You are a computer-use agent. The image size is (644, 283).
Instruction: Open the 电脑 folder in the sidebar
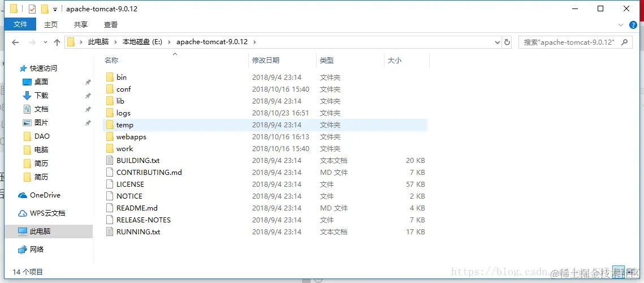pyautogui.click(x=41, y=150)
